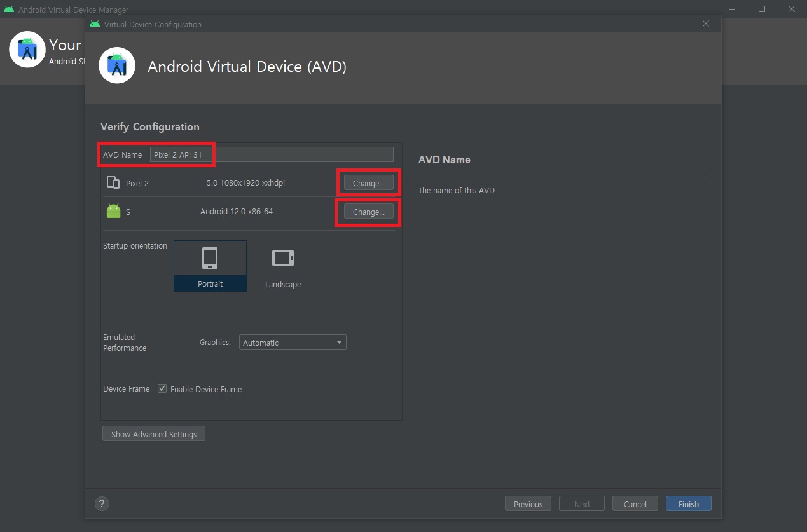Toggle the Enable Device Frame checkbox
The width and height of the screenshot is (807, 532).
point(162,388)
